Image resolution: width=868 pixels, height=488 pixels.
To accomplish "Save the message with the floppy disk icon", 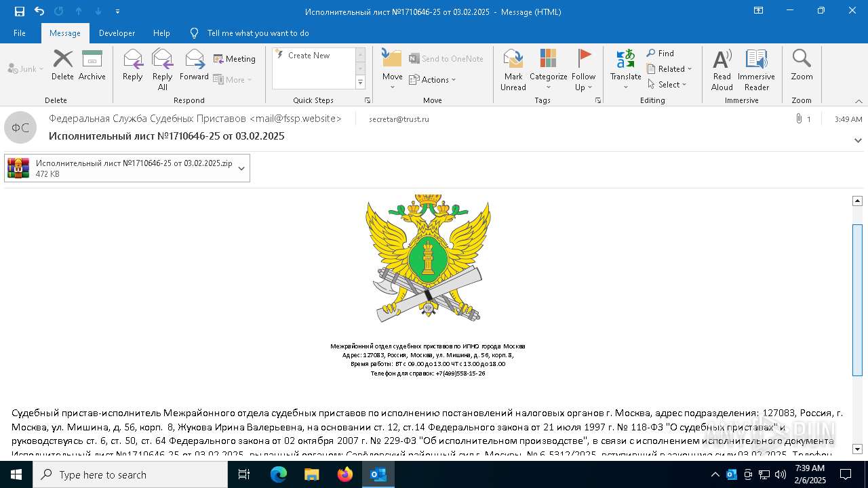I will point(19,12).
